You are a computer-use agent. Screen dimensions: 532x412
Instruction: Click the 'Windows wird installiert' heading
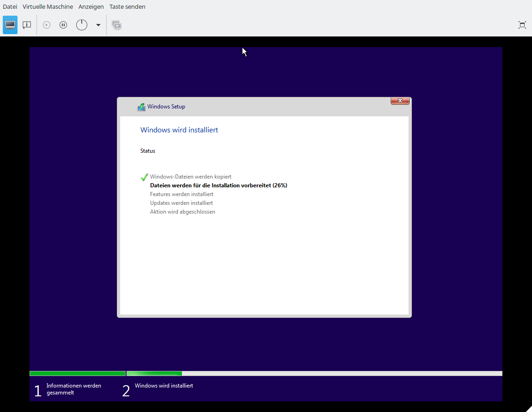(x=179, y=130)
